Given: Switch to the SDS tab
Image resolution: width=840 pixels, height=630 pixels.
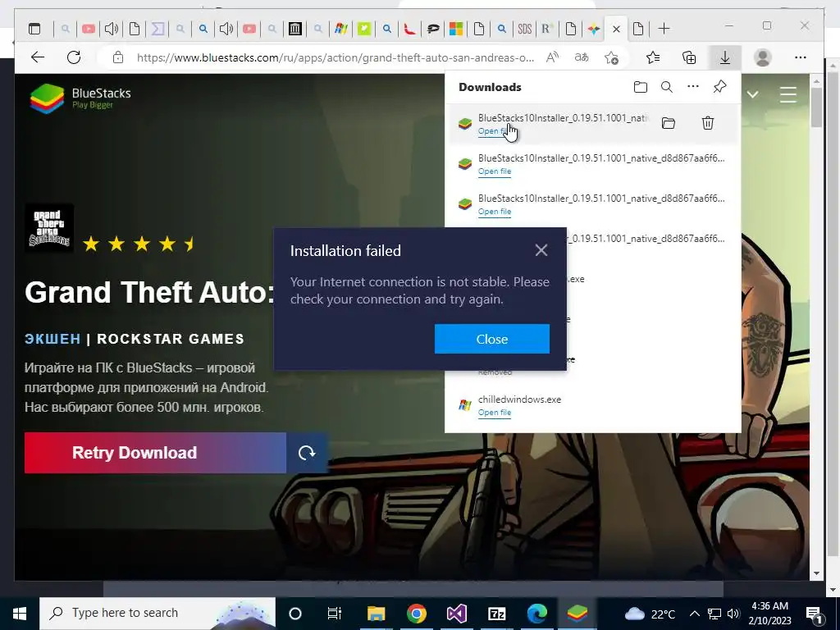Looking at the screenshot, I should tap(524, 29).
